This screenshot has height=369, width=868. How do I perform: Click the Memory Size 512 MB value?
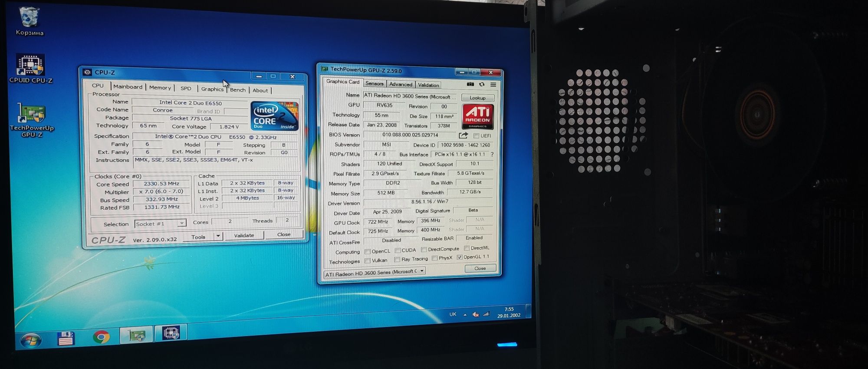[385, 193]
